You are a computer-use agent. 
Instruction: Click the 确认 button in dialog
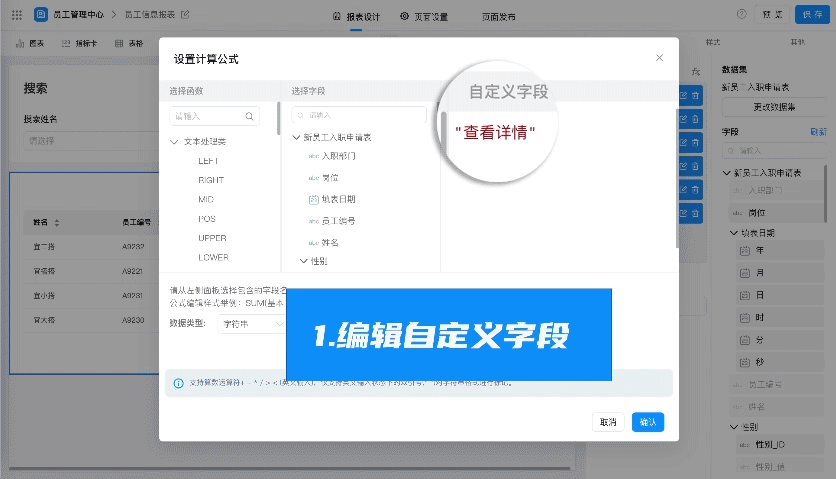(x=647, y=422)
